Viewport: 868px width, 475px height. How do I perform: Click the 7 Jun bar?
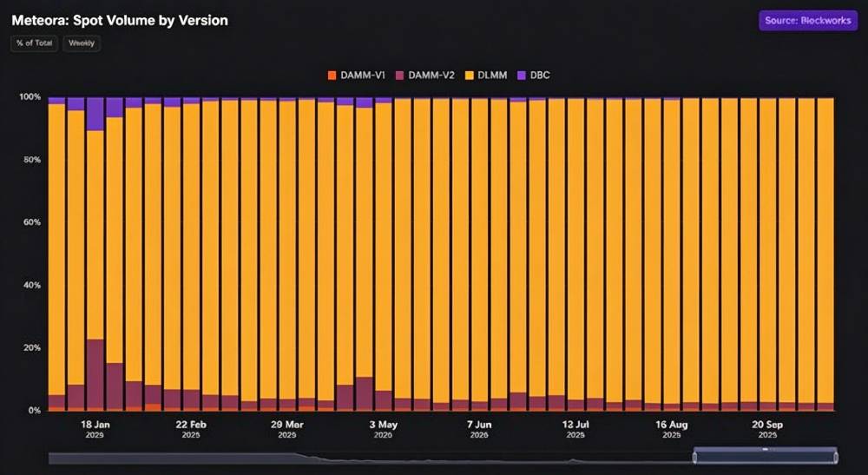pos(479,254)
